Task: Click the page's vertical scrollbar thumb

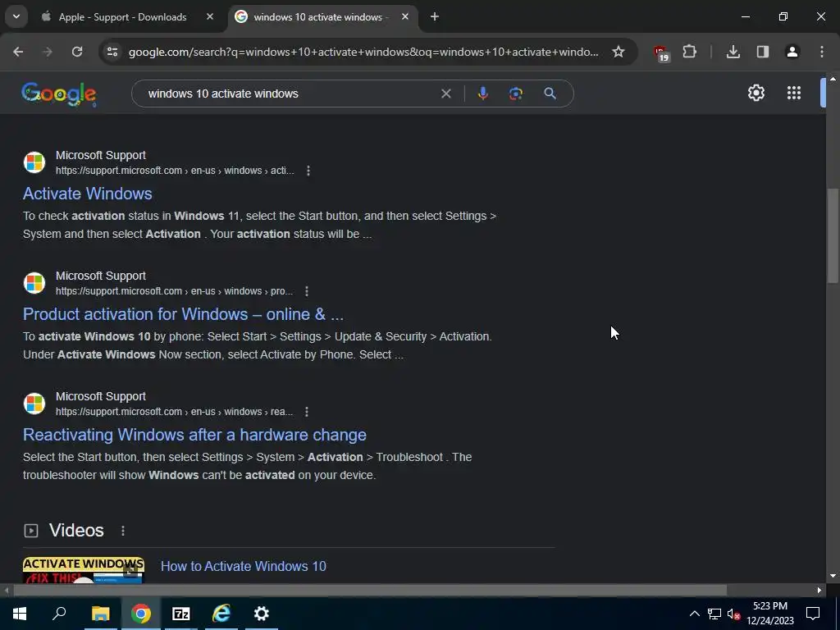Action: point(833,235)
